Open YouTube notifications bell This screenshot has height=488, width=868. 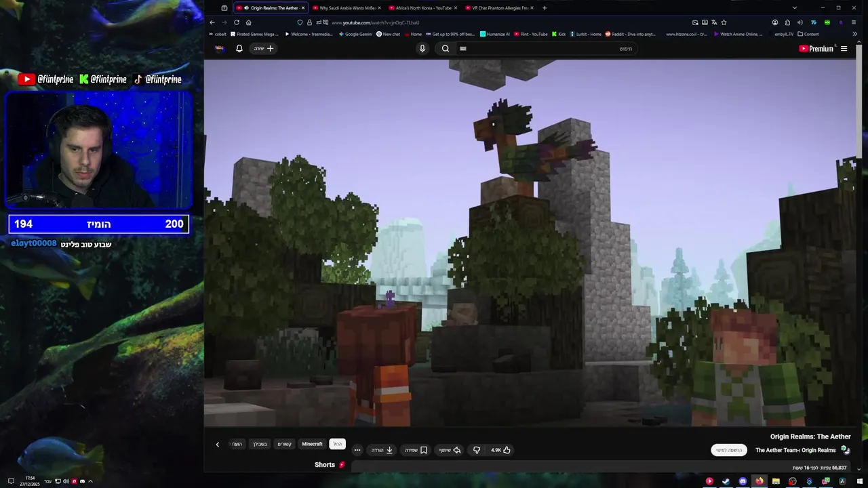(x=239, y=49)
